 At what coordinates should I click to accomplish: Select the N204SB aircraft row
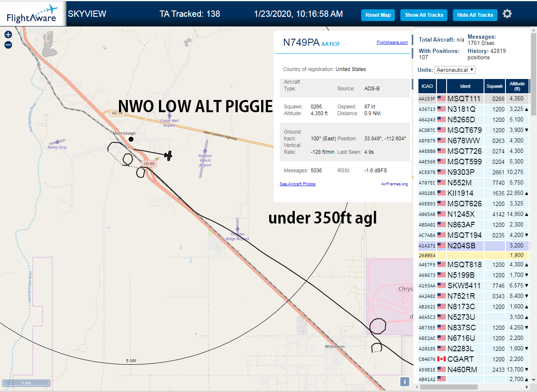click(x=474, y=246)
